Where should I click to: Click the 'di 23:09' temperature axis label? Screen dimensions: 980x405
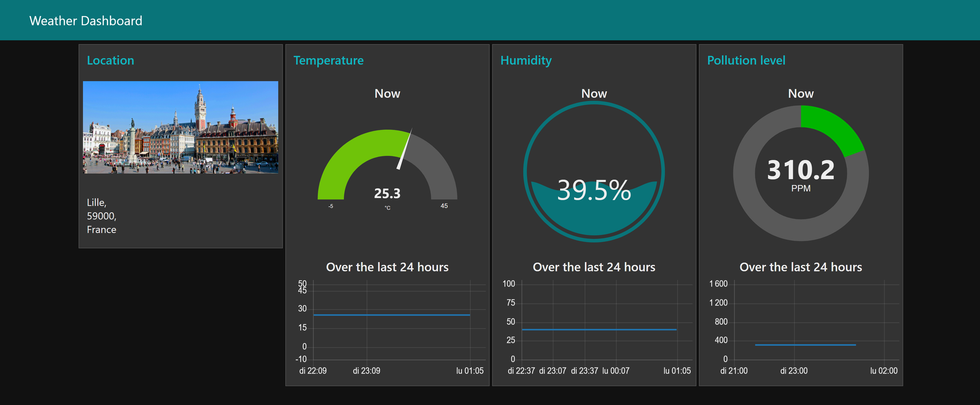coord(366,371)
